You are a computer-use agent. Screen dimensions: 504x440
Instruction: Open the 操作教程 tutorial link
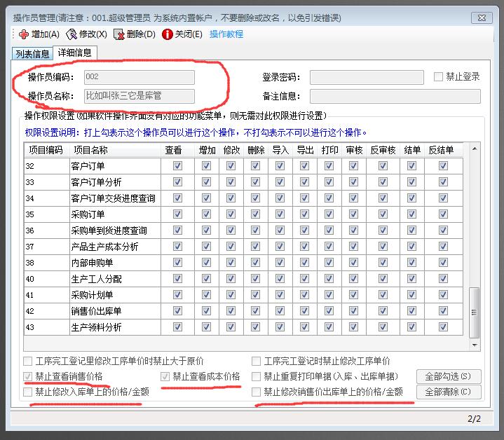click(x=226, y=34)
